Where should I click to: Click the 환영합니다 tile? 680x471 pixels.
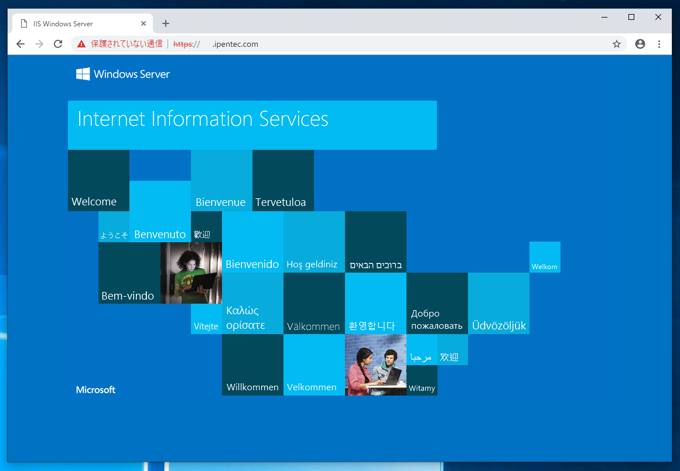tap(376, 304)
